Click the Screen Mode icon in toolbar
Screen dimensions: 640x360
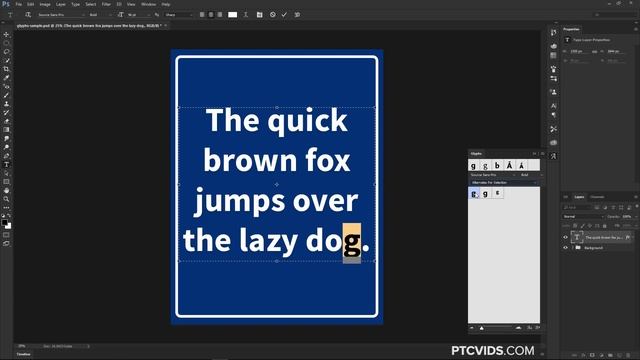tap(6, 243)
